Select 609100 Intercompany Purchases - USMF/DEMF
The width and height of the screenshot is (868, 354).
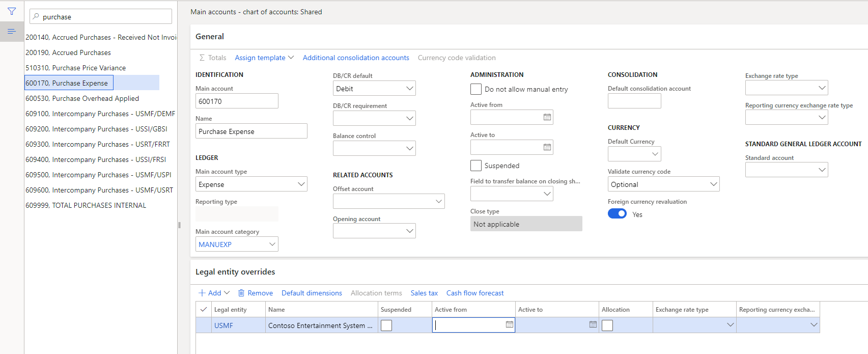pyautogui.click(x=100, y=114)
